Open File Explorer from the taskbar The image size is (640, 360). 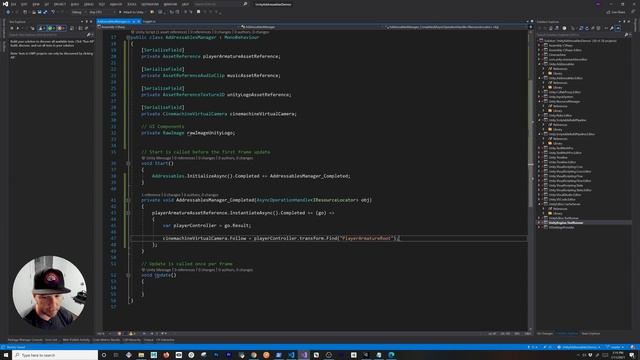coord(141,355)
